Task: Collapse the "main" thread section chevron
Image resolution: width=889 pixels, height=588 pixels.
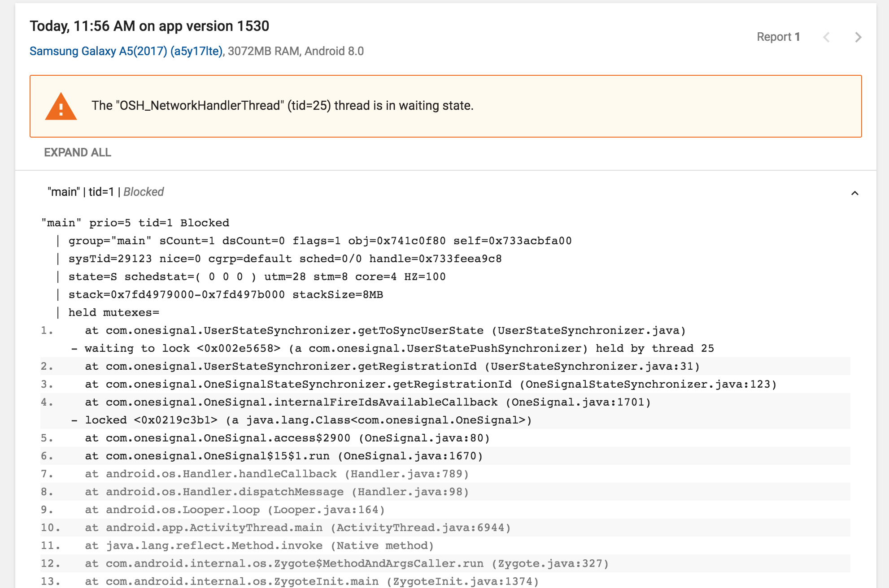Action: click(x=855, y=193)
